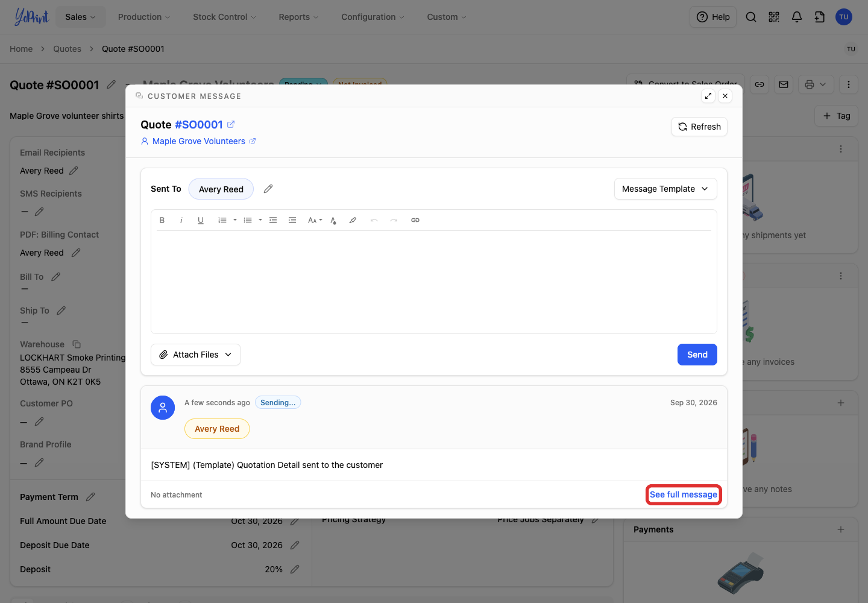Undo last edit in message editor
The width and height of the screenshot is (868, 603).
coord(374,220)
